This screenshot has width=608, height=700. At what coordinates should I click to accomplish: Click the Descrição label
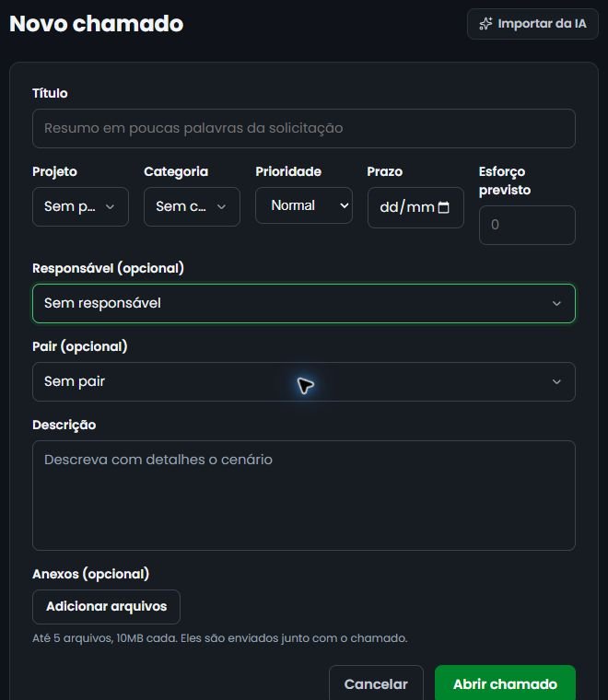[x=64, y=425]
